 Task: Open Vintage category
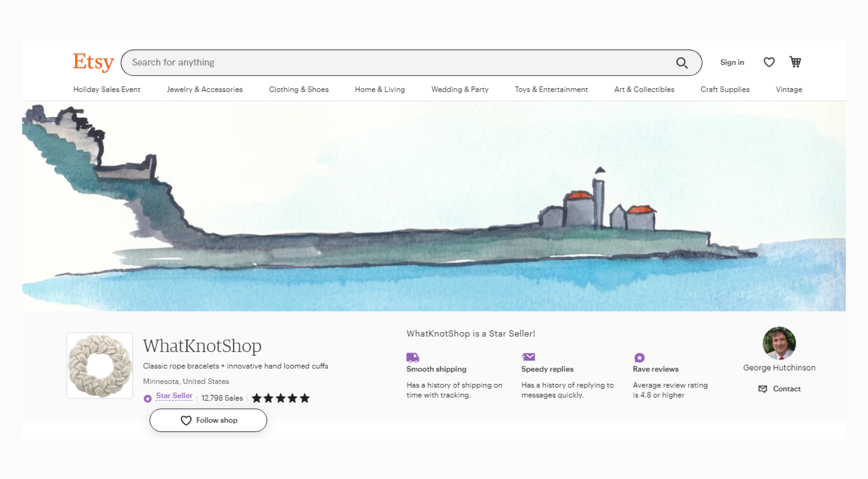[789, 89]
